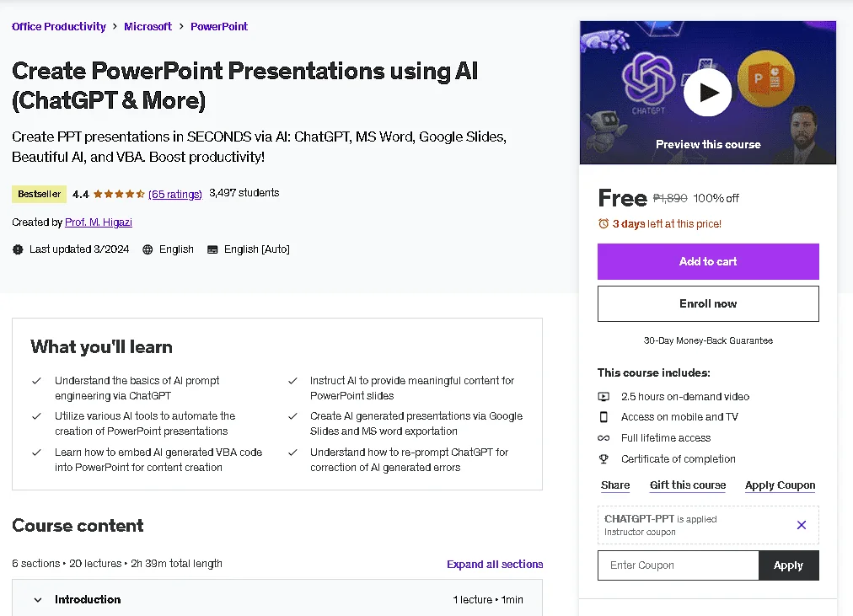Image resolution: width=853 pixels, height=616 pixels.
Task: Click the Free price label
Action: [x=622, y=198]
